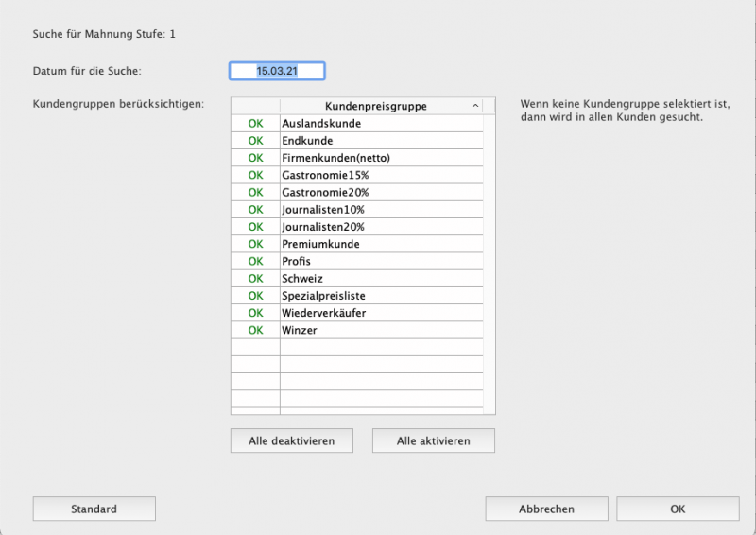Toggle OK status for Winzer

click(x=255, y=331)
